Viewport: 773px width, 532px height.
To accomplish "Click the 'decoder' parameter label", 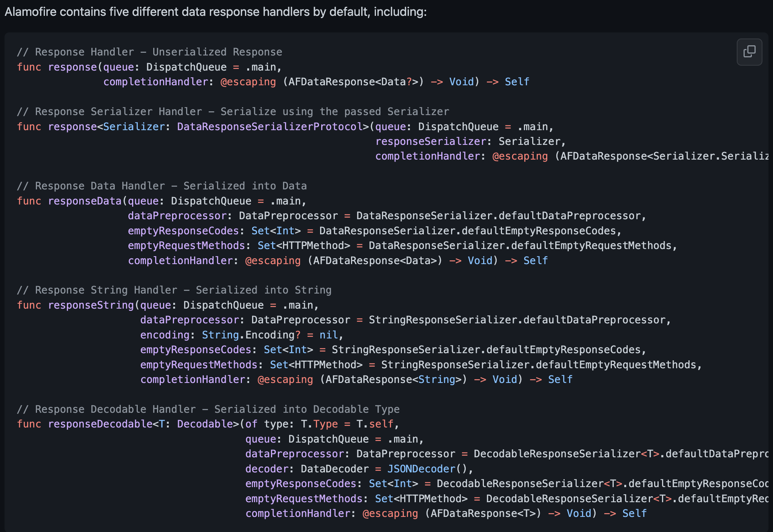I will click(x=266, y=469).
